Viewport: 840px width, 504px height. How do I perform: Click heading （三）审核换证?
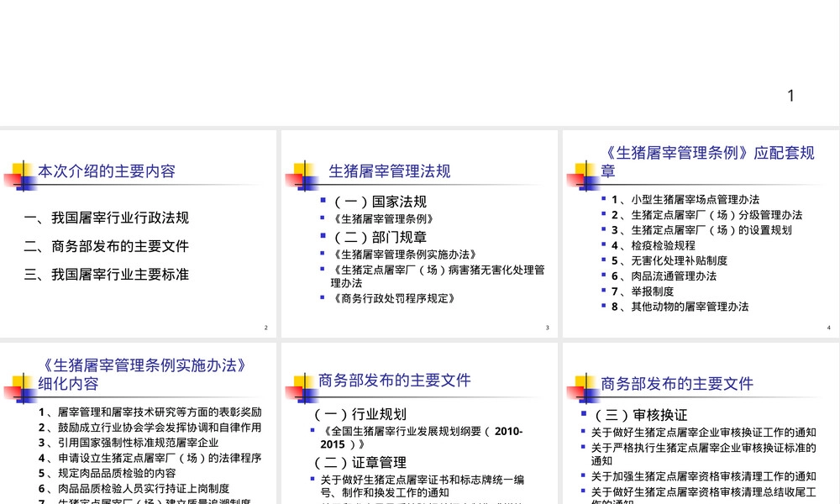639,415
